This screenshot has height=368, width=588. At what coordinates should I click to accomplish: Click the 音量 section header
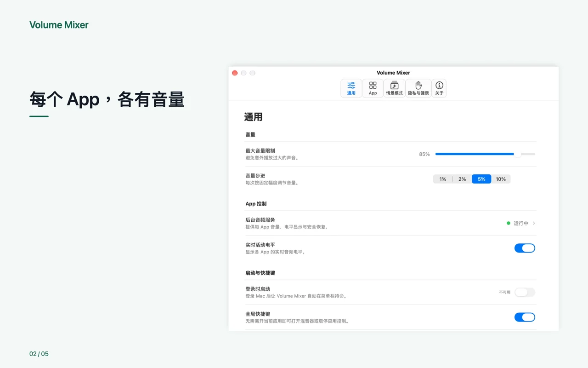pos(250,135)
